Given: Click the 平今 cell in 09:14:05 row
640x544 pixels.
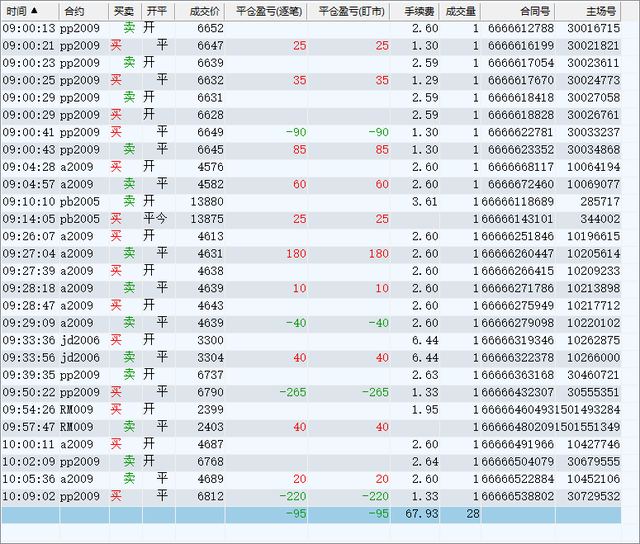Looking at the screenshot, I should (155, 219).
